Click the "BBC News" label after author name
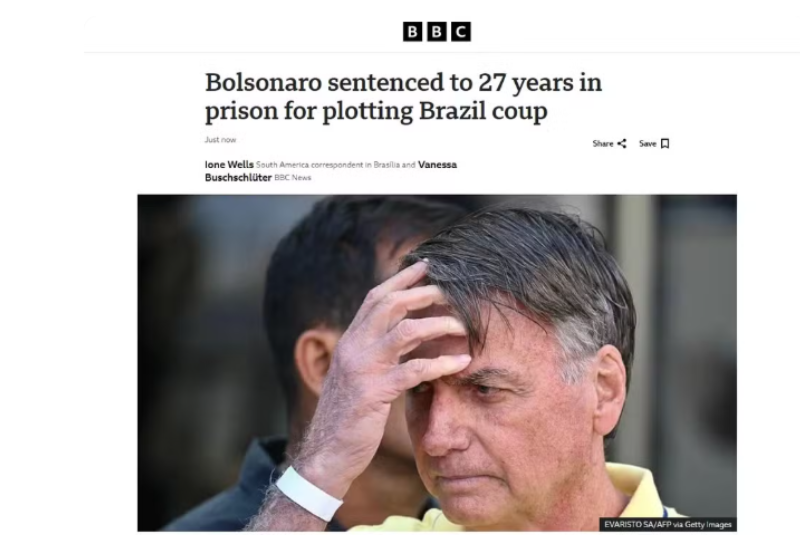Screen dimensions: 800x535 [293, 177]
